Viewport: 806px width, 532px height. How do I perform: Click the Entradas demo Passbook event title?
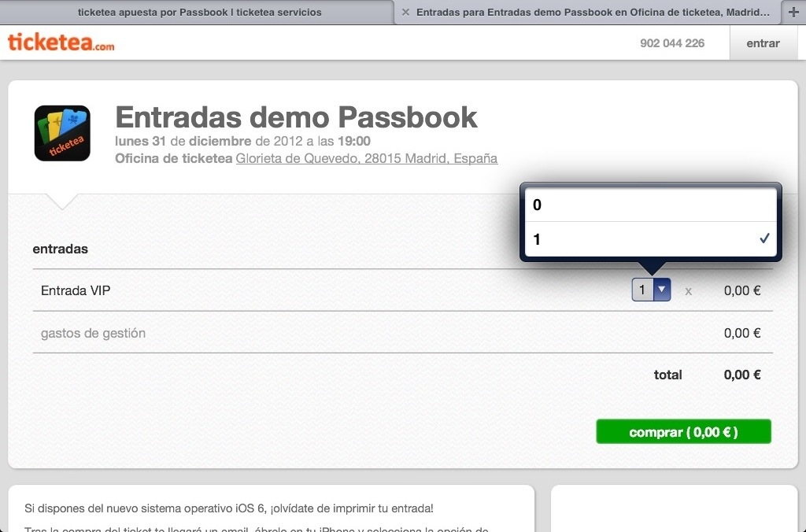[296, 117]
